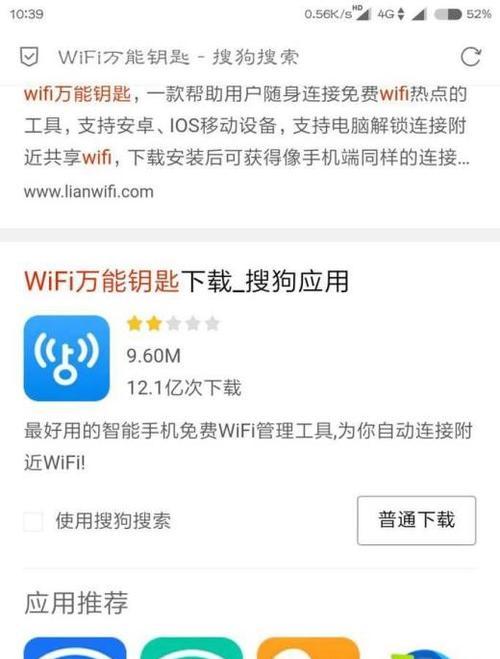
Task: Enable the 使用搜狗搜索 checkbox
Action: [33, 522]
